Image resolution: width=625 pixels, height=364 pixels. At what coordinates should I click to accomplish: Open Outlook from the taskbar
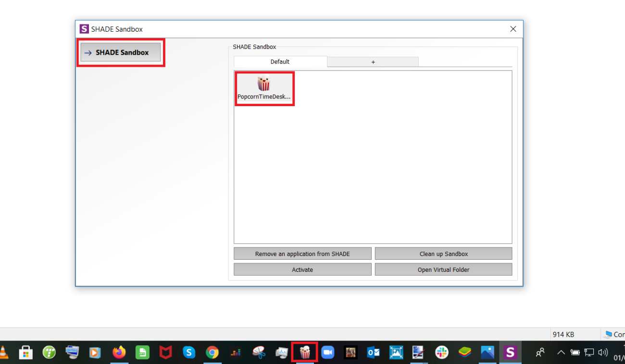[x=374, y=352]
